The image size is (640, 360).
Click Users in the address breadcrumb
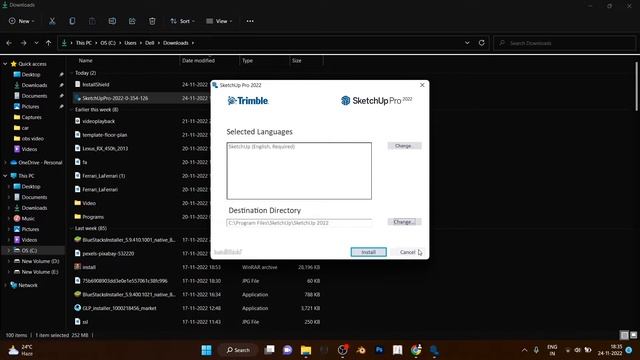130,43
